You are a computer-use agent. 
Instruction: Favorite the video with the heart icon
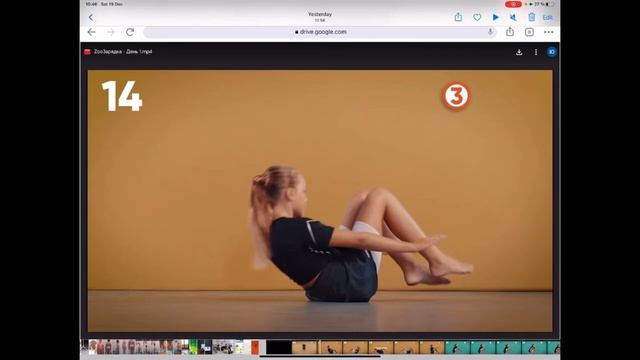[x=477, y=18]
